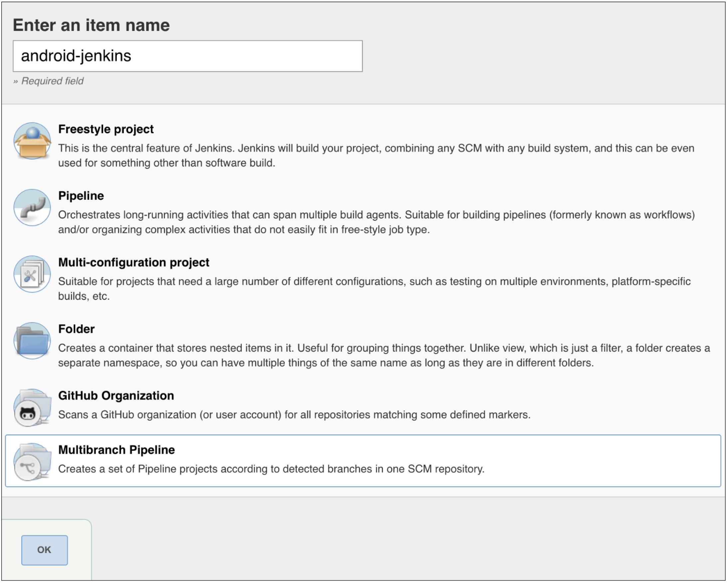Focus the android-jenkins item name field
This screenshot has width=728, height=583.
click(x=188, y=56)
